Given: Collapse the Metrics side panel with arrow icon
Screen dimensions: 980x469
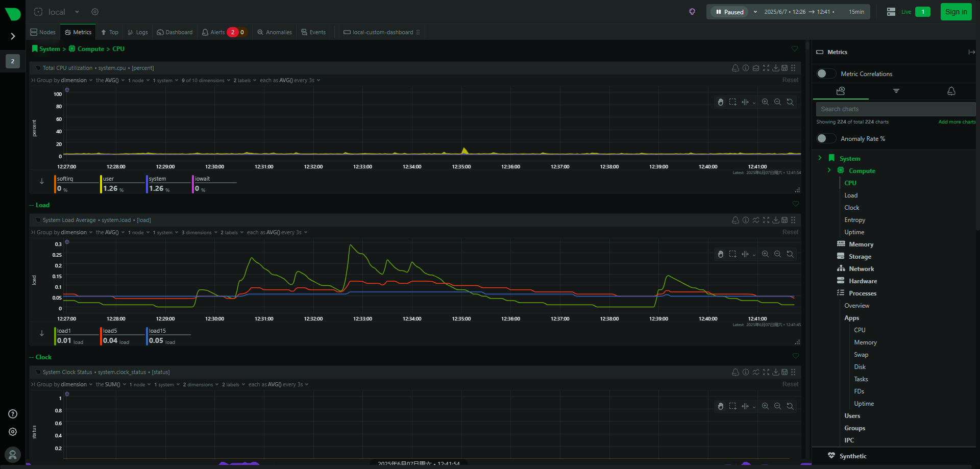Looking at the screenshot, I should (x=971, y=52).
